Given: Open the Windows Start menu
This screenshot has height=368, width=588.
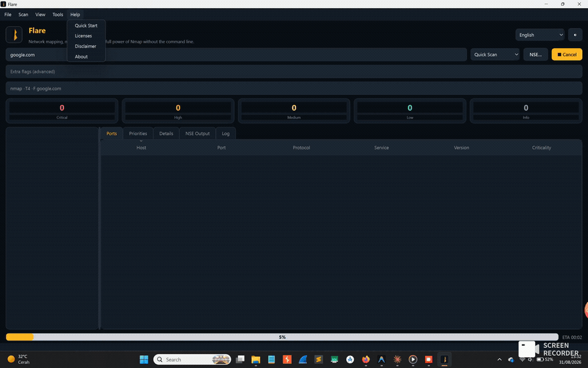Looking at the screenshot, I should click(144, 359).
